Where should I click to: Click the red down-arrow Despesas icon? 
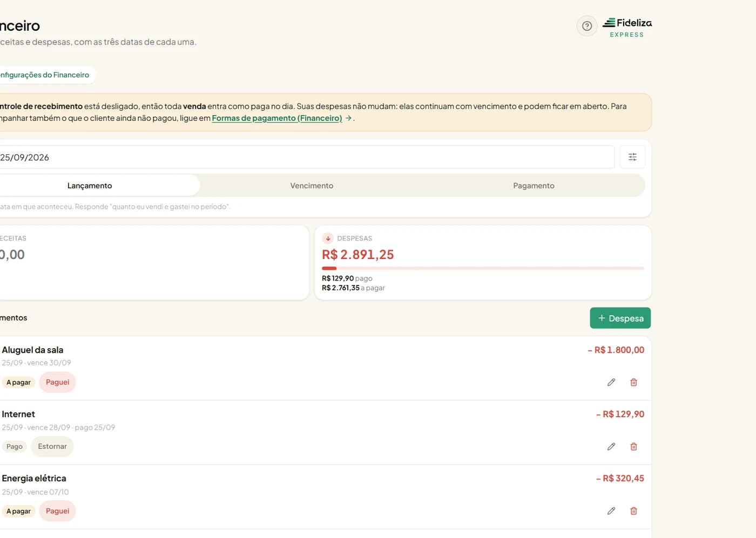pyautogui.click(x=328, y=238)
